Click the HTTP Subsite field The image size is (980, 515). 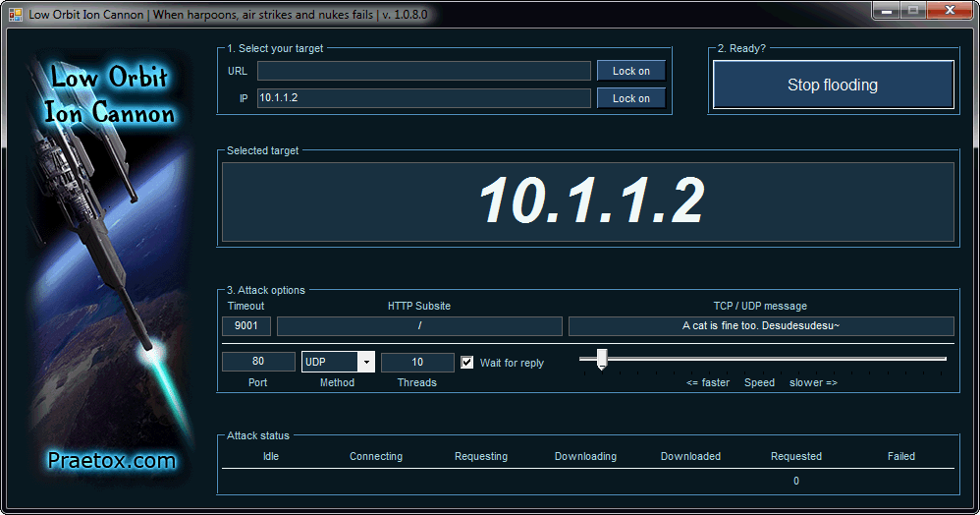pyautogui.click(x=419, y=326)
